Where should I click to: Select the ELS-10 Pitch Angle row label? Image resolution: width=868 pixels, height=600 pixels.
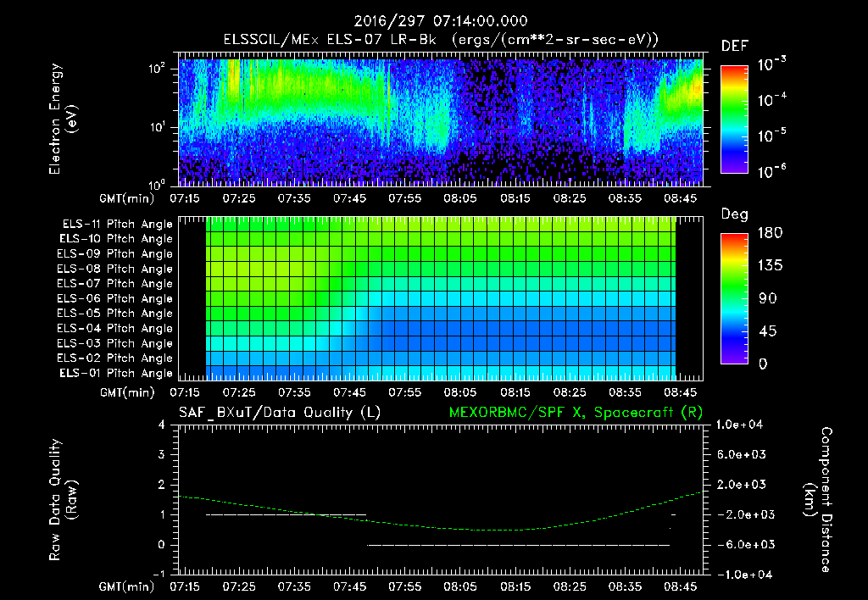tap(116, 239)
